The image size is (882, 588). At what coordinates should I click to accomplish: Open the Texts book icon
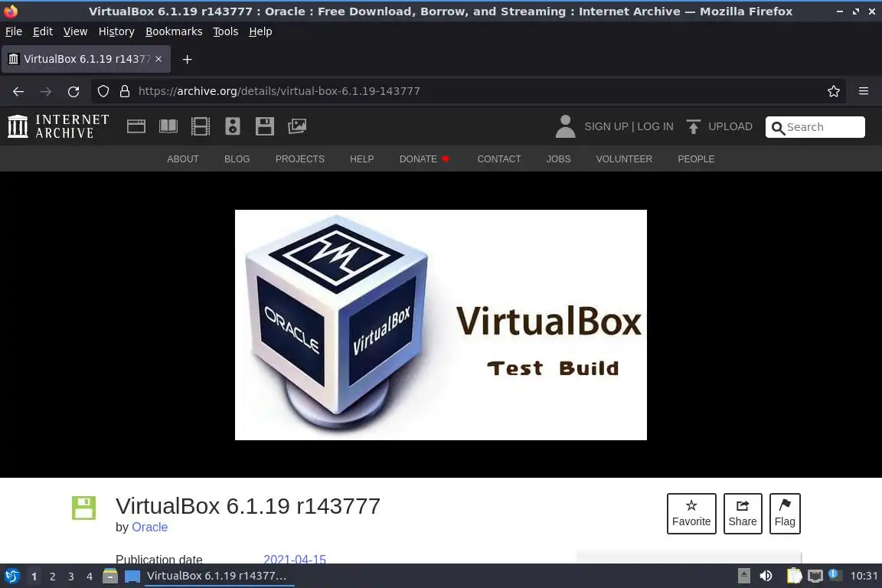(168, 126)
